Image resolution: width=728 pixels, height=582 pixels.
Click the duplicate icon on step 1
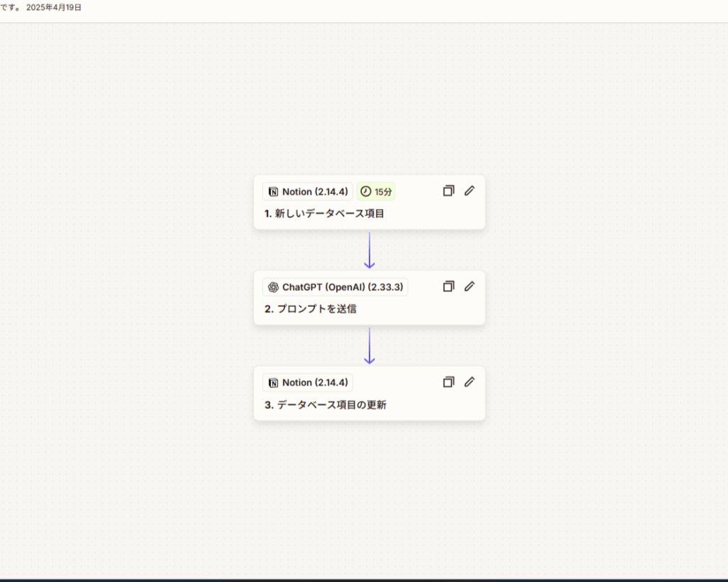tap(448, 190)
